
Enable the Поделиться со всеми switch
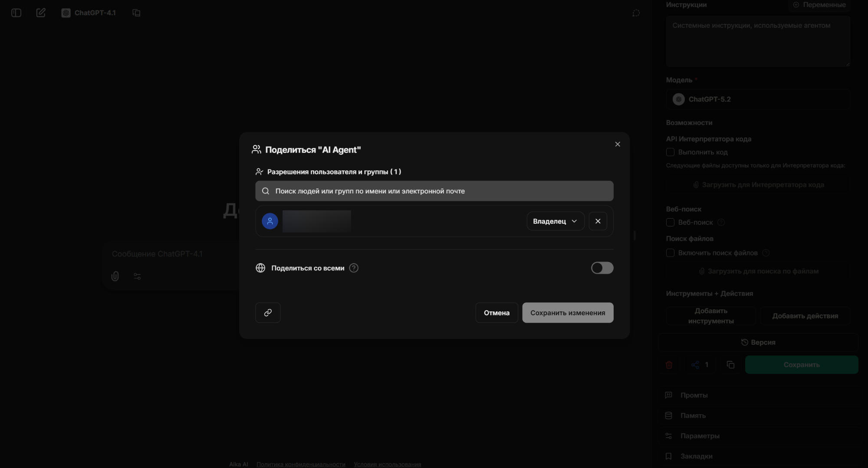602,268
